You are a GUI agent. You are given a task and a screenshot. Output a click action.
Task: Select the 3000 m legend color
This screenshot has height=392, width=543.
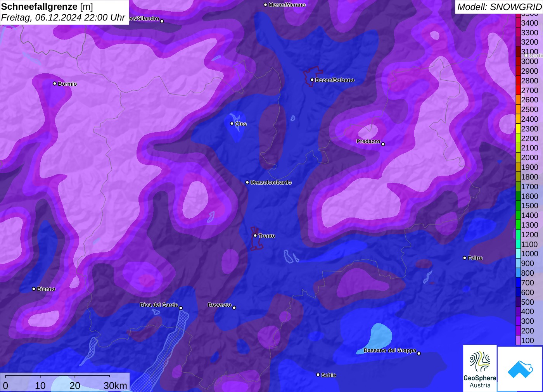[x=518, y=61]
